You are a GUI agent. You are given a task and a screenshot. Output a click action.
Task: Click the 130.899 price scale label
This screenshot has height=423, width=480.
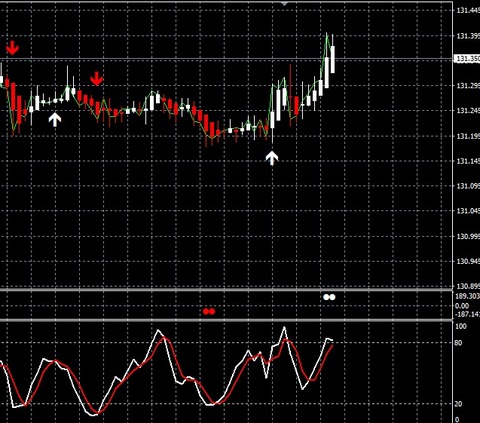tap(468, 286)
